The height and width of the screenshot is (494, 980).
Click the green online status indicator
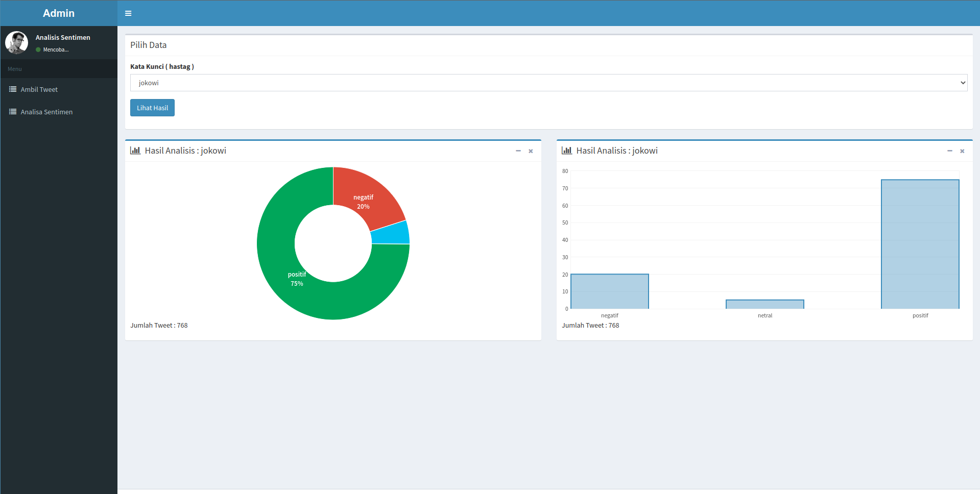pos(38,50)
